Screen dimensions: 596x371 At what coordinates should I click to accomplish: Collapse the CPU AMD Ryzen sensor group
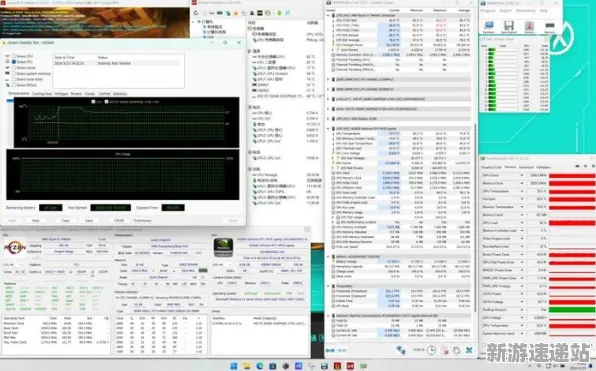(x=328, y=16)
